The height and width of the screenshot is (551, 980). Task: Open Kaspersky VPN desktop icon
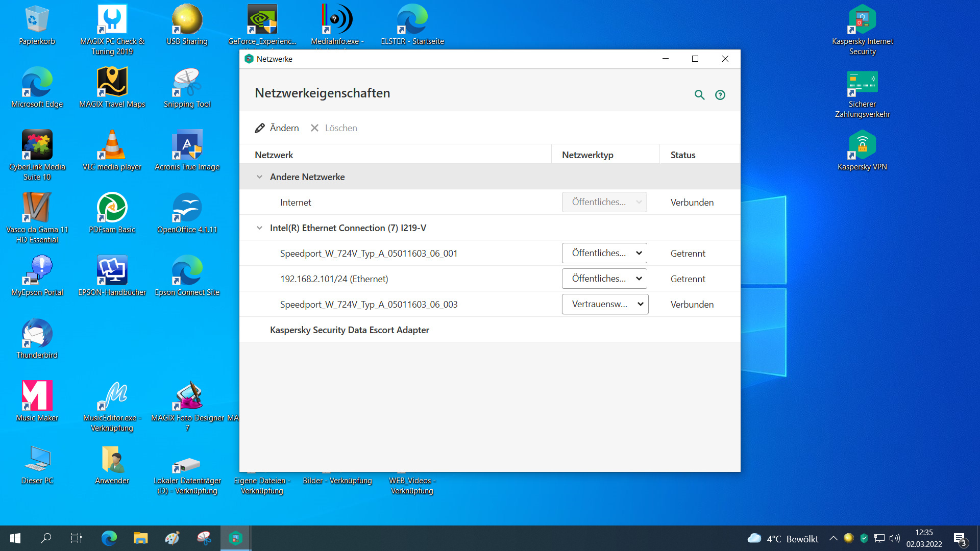coord(863,151)
